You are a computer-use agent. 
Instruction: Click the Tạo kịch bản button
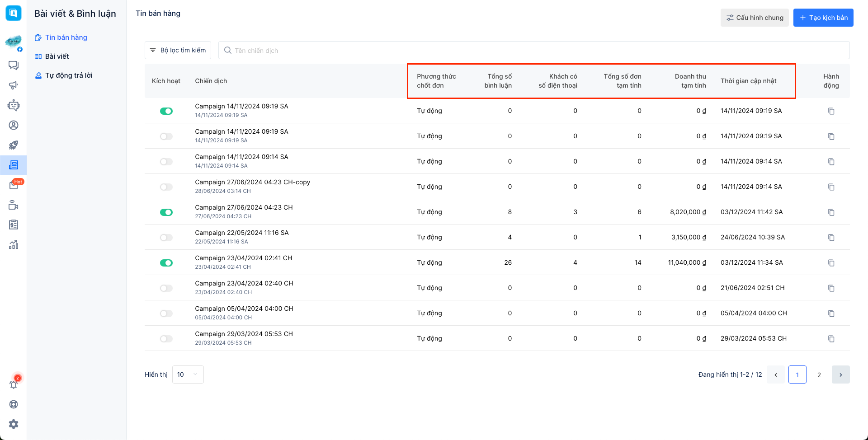(x=823, y=18)
